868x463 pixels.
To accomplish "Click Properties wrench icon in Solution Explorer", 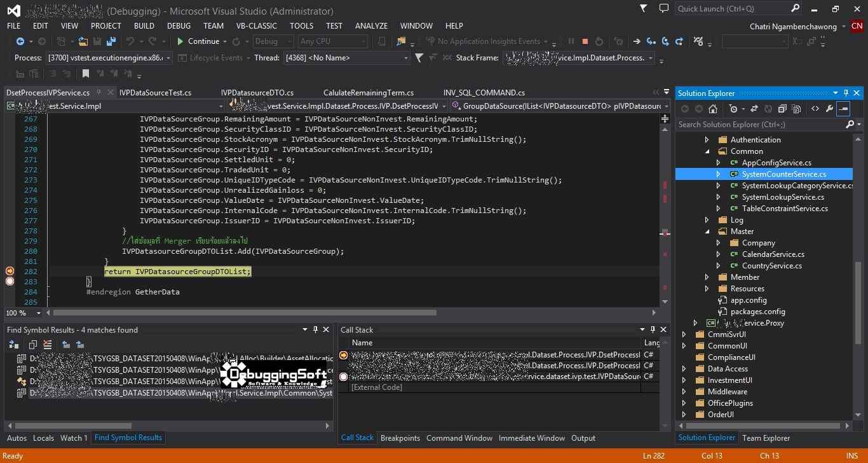I will 829,109.
